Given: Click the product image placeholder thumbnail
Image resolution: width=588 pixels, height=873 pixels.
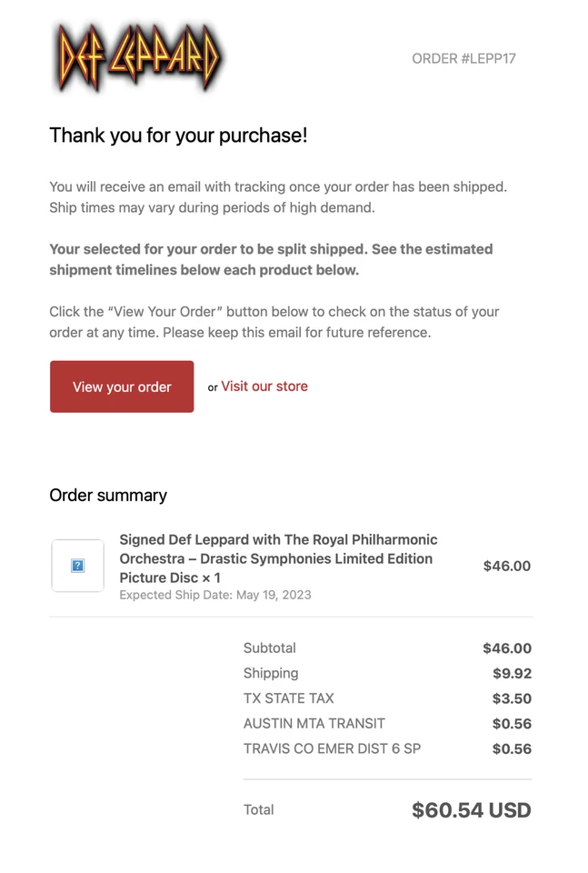Looking at the screenshot, I should [77, 566].
